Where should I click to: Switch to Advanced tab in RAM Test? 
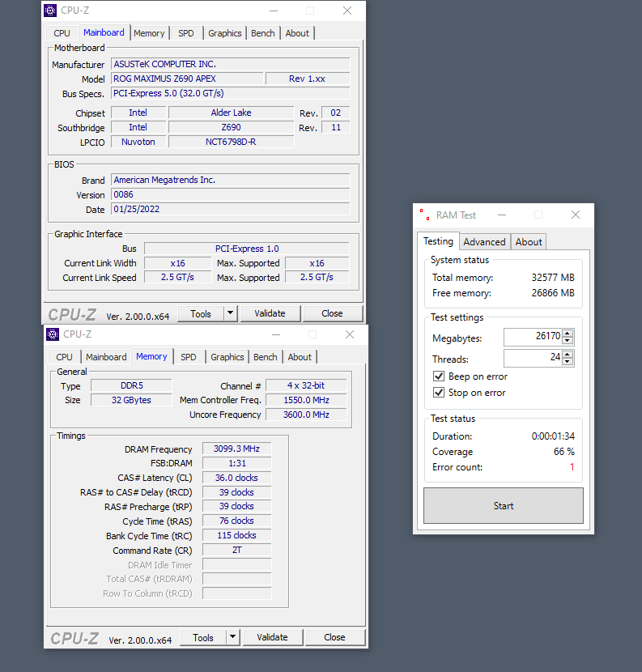tap(485, 242)
